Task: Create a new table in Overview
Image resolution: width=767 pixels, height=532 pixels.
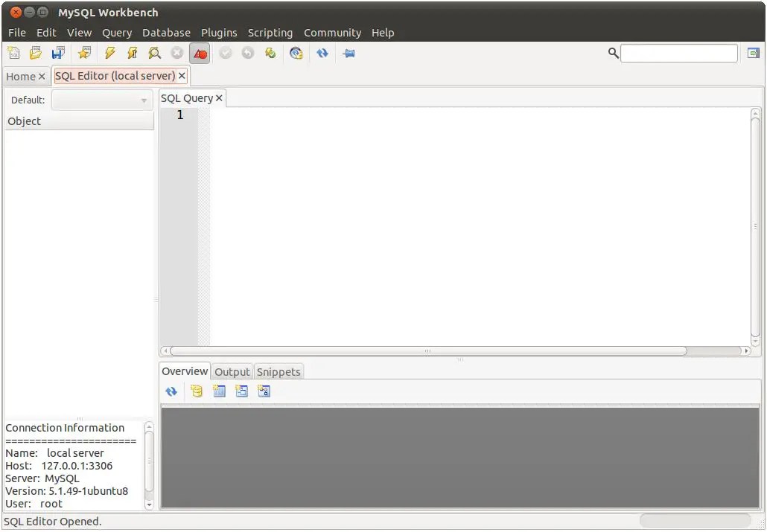Action: point(219,391)
